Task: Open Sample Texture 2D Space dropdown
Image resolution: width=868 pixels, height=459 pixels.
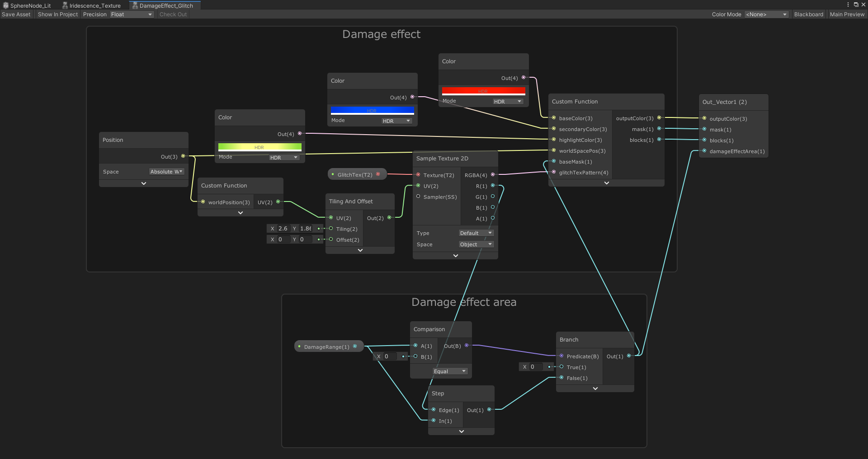Action: pyautogui.click(x=476, y=244)
